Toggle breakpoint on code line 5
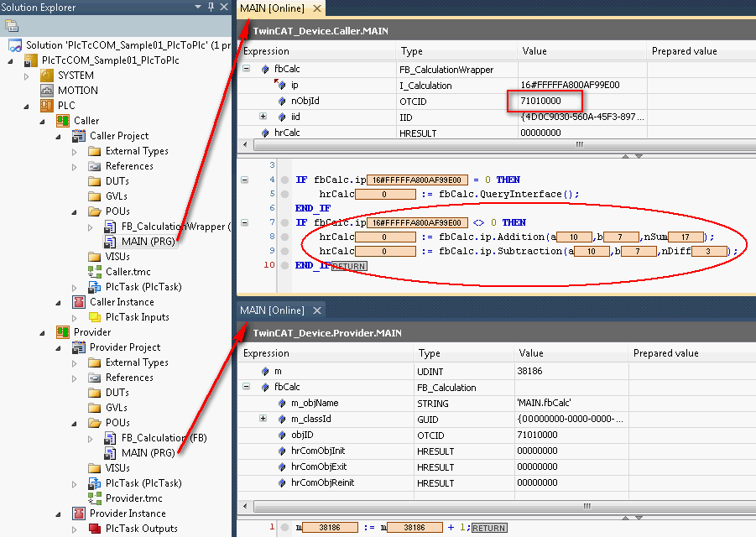The height and width of the screenshot is (537, 756). [285, 195]
